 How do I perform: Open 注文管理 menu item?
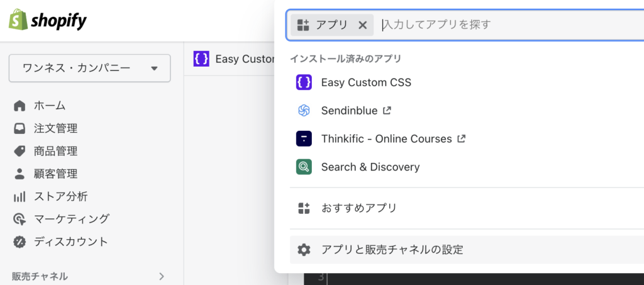[x=55, y=129]
